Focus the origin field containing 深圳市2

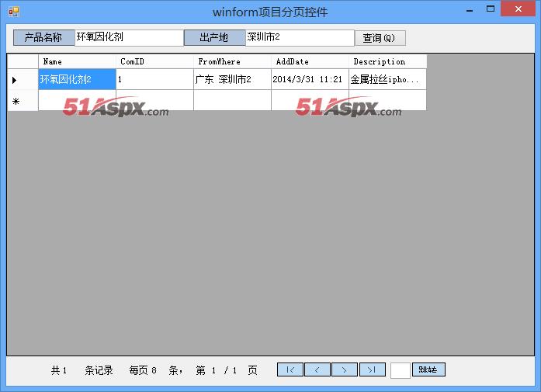300,37
